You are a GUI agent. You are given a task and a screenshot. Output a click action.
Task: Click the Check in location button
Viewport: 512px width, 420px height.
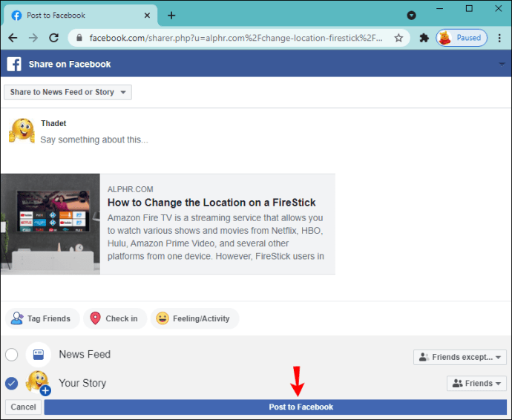[x=115, y=318]
